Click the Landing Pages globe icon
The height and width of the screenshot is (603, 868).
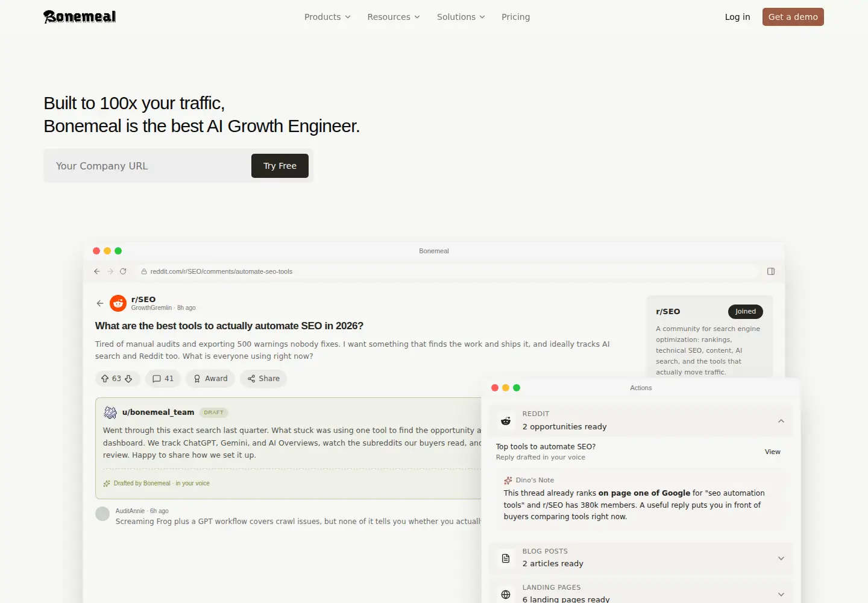506,595
